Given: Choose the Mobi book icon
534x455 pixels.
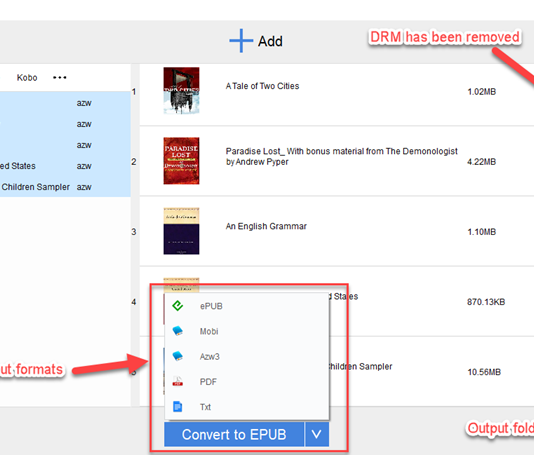Looking at the screenshot, I should [178, 331].
